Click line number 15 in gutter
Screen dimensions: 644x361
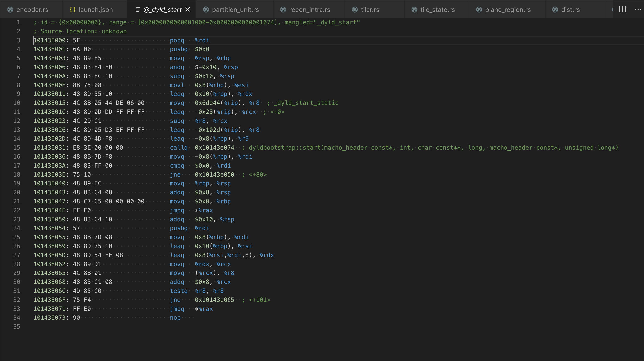[17, 148]
